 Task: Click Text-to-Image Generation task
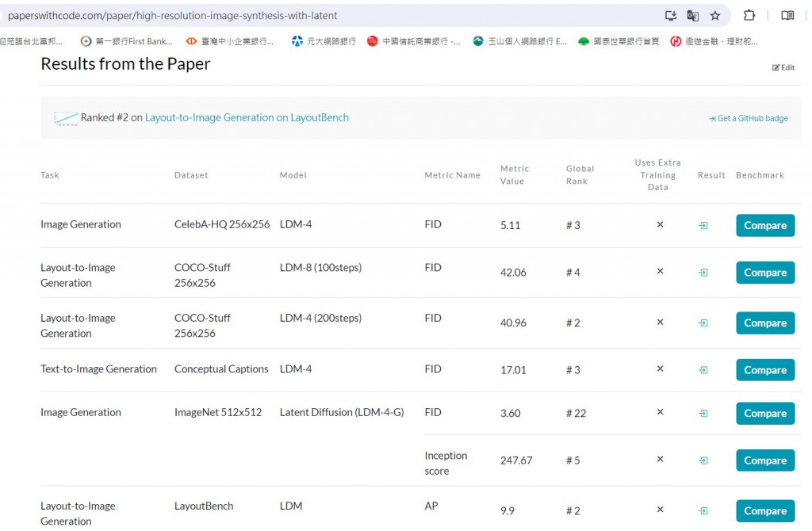click(x=98, y=369)
